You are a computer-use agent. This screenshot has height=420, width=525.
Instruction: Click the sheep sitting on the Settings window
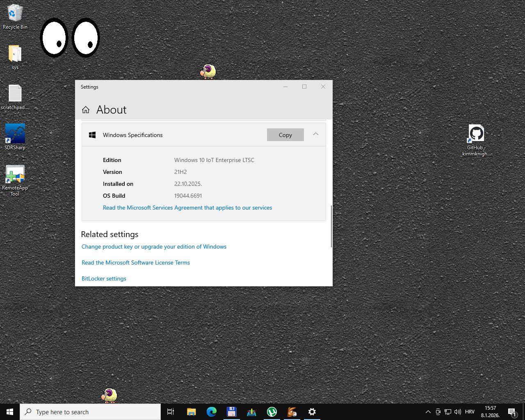coord(208,72)
